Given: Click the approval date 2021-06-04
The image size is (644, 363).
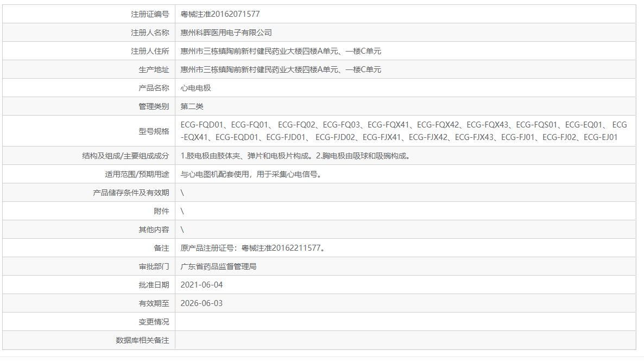Looking at the screenshot, I should [x=201, y=285].
